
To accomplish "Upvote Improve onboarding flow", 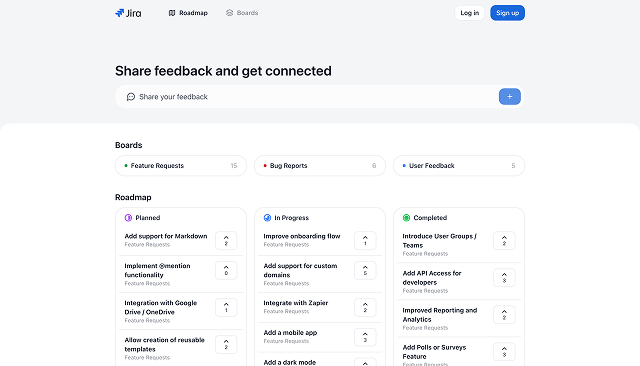I will (x=365, y=241).
